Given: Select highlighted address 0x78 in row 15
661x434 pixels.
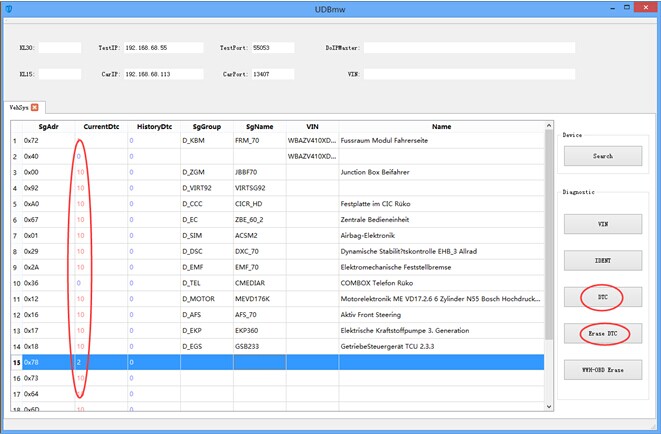Looking at the screenshot, I should pyautogui.click(x=48, y=362).
